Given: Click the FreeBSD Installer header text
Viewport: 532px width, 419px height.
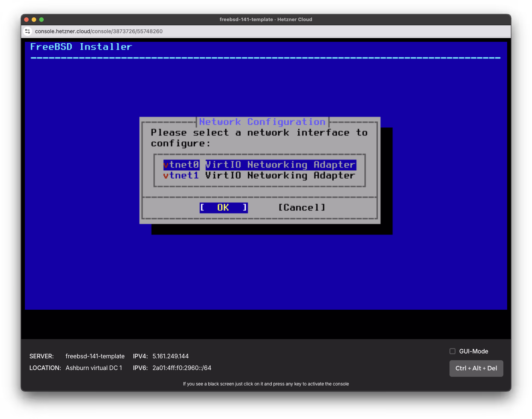Looking at the screenshot, I should click(81, 47).
